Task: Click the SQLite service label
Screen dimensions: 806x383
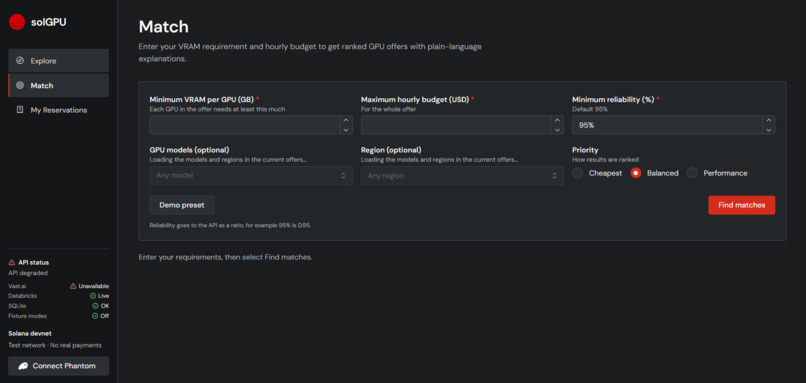Action: [17, 306]
